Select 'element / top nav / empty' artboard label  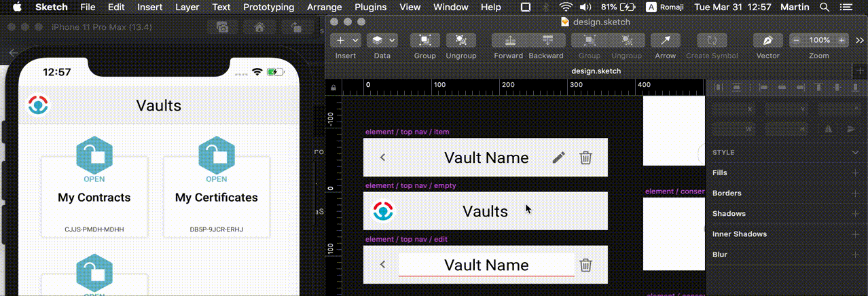[x=411, y=185]
